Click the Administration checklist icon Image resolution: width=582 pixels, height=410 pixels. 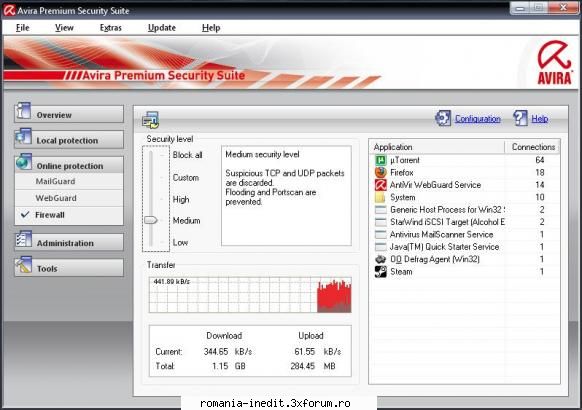(23, 239)
